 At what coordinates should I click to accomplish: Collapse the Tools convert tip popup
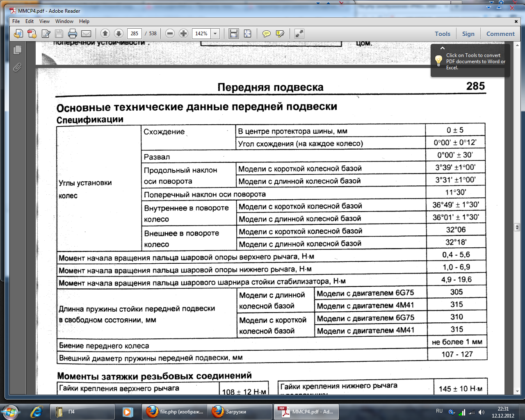(x=442, y=48)
